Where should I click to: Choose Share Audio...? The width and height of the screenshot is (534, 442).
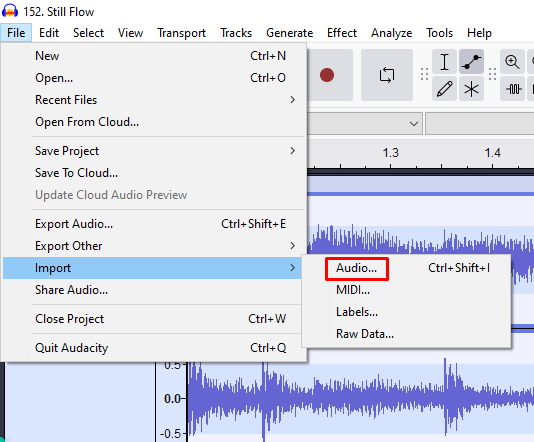pos(152,290)
